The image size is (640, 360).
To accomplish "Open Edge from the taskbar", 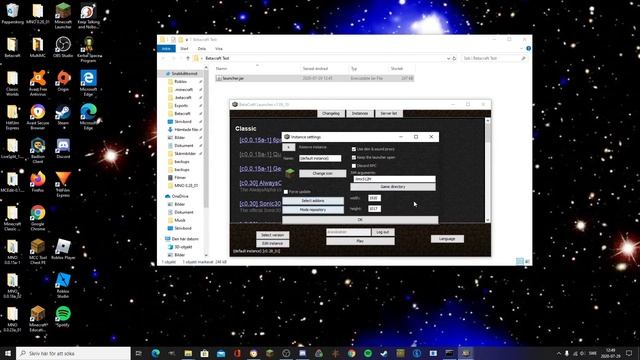I will tap(156, 353).
